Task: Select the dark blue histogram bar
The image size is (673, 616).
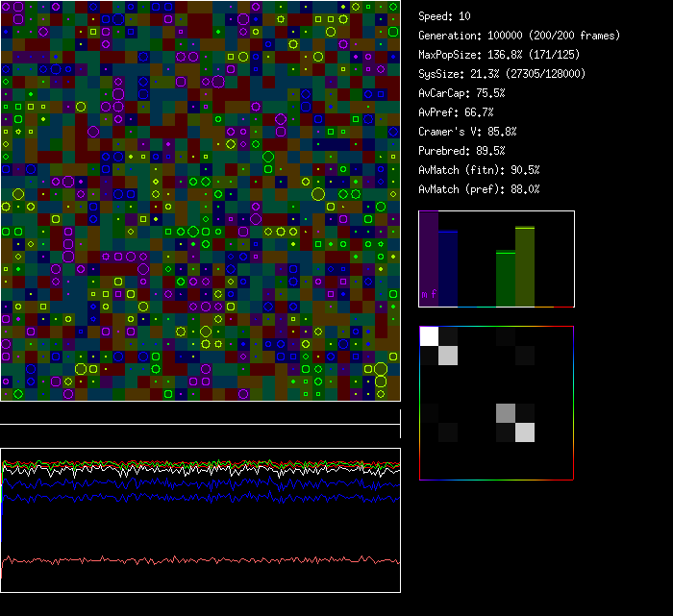Action: (448, 269)
